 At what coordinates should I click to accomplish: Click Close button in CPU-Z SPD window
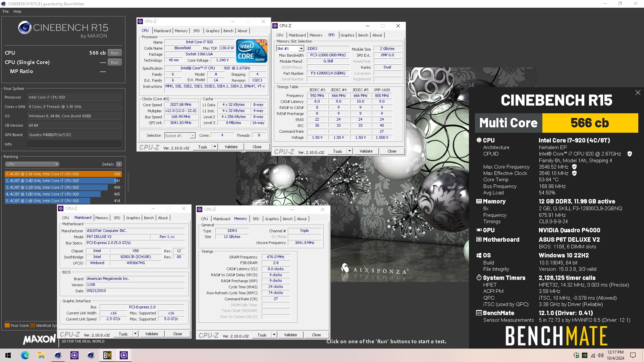coord(392,151)
